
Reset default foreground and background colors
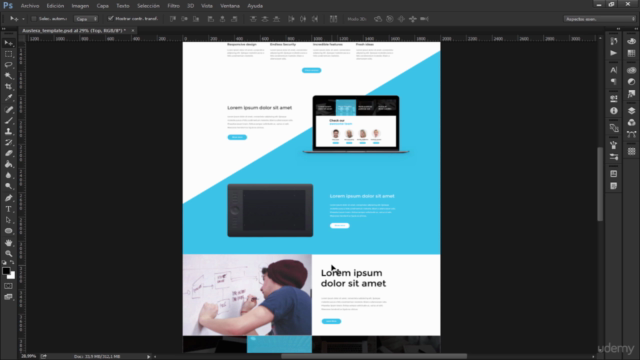coord(4,262)
